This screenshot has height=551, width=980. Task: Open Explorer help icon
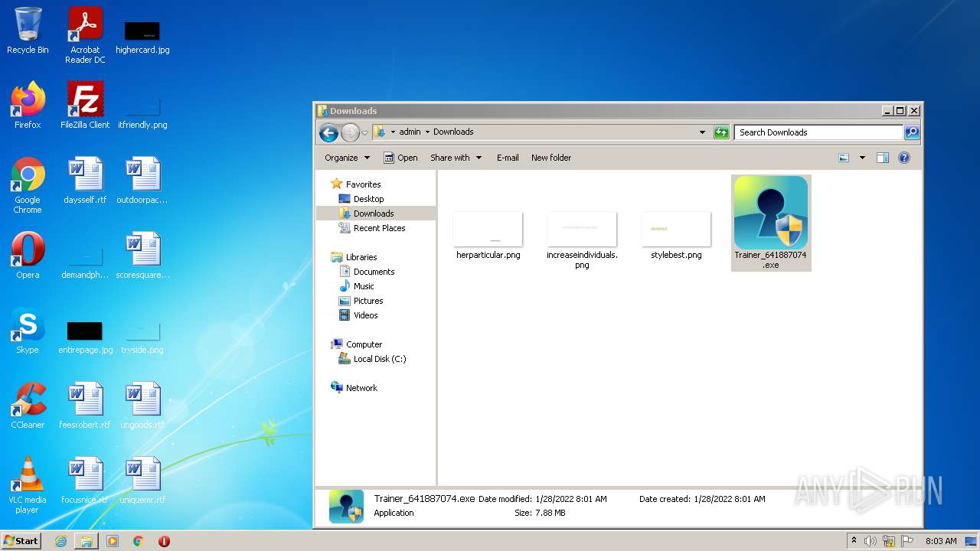904,158
